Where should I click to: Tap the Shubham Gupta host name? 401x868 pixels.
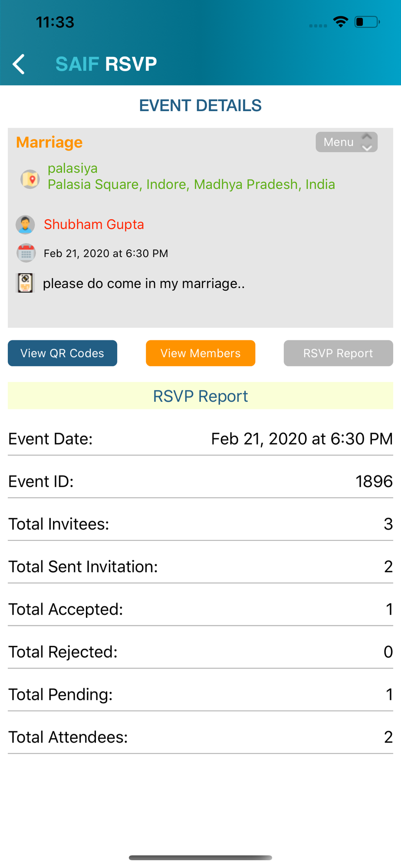pos(94,224)
